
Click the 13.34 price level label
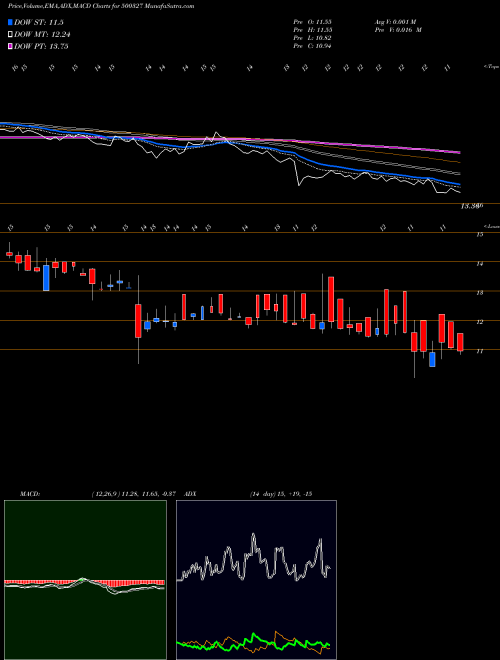(x=471, y=206)
